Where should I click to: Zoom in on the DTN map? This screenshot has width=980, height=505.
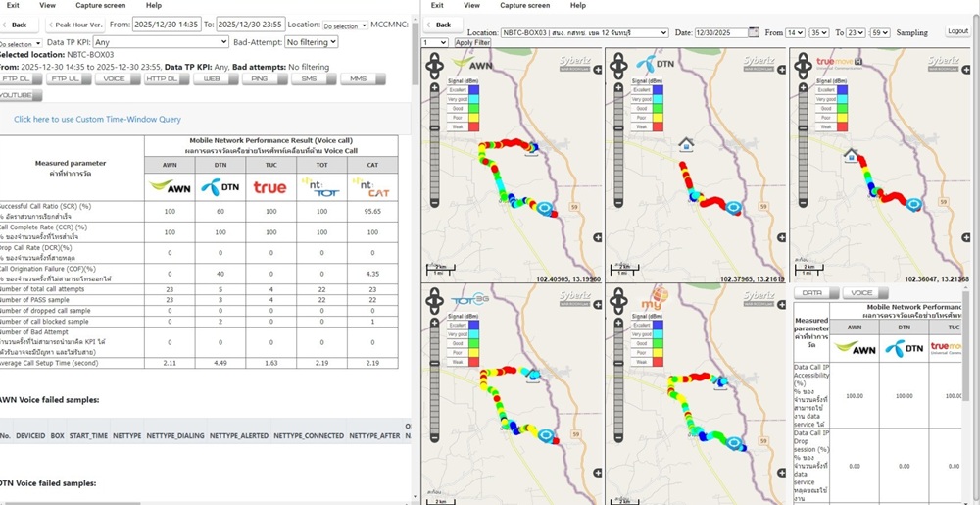click(x=618, y=88)
